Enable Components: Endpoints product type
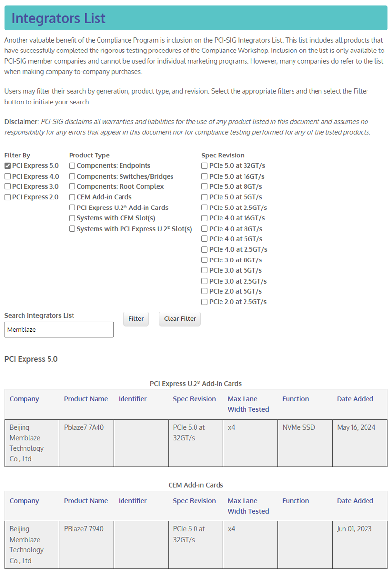The width and height of the screenshot is (392, 572). point(72,166)
